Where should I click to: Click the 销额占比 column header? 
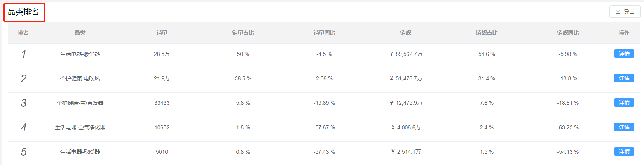point(487,33)
